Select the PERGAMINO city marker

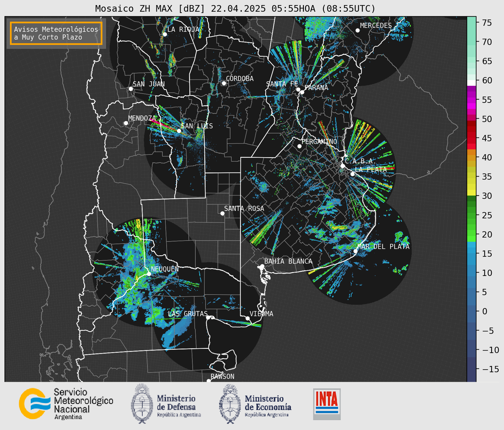point(299,146)
